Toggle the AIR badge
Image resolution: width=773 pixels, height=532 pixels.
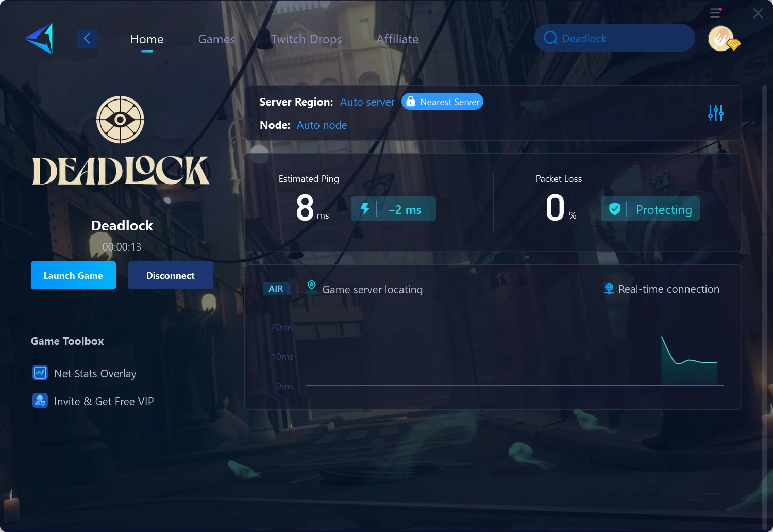click(276, 289)
